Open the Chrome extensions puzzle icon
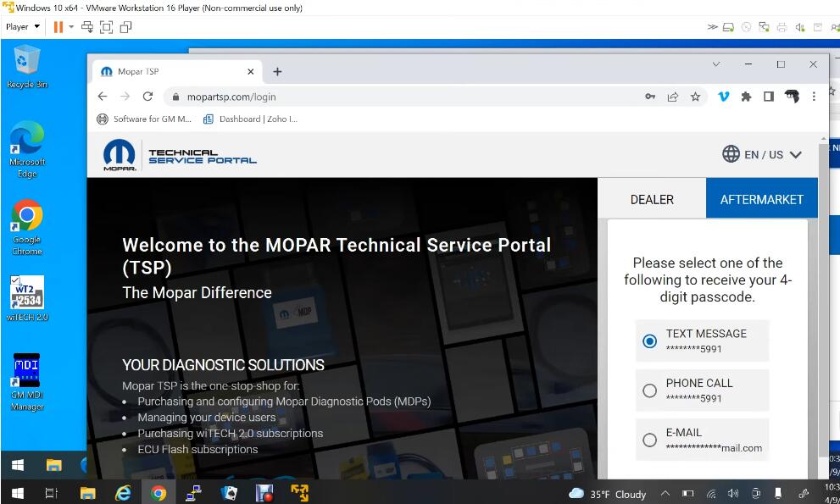 (746, 97)
